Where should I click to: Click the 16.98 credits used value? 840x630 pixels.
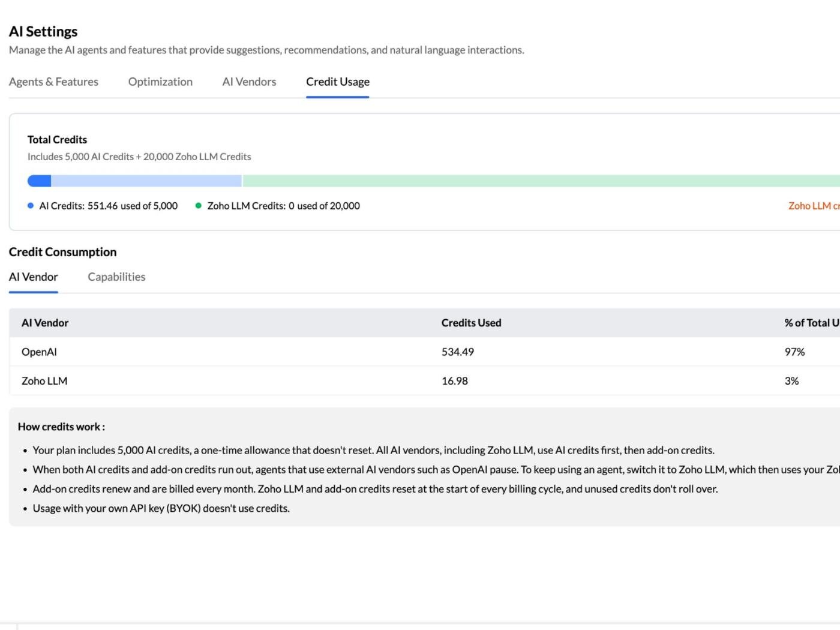[x=455, y=381]
